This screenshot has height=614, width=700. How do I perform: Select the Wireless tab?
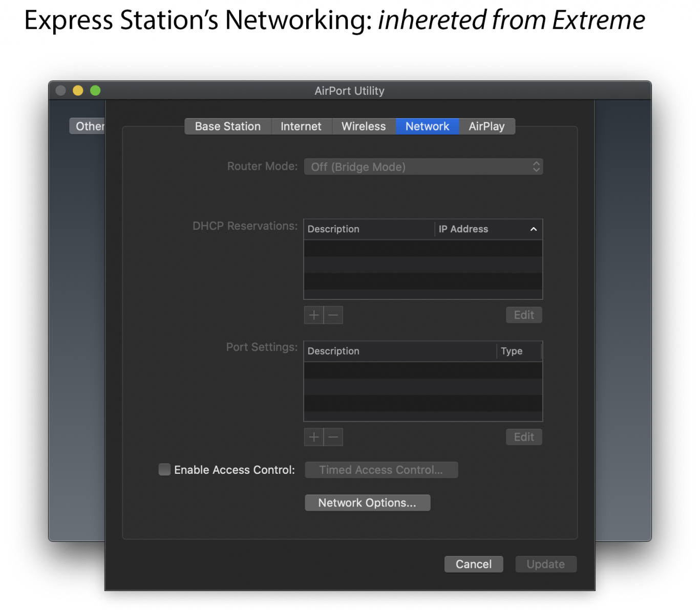364,126
